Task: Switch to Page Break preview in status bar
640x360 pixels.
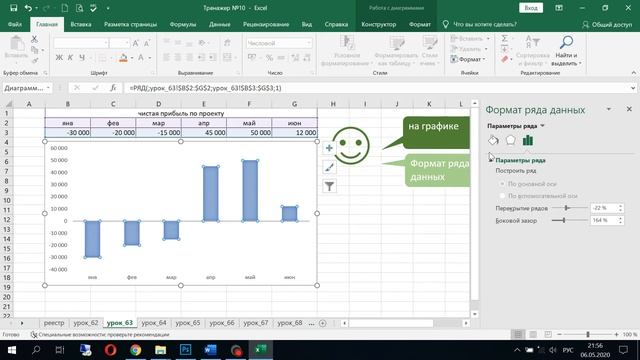Action: [x=548, y=334]
